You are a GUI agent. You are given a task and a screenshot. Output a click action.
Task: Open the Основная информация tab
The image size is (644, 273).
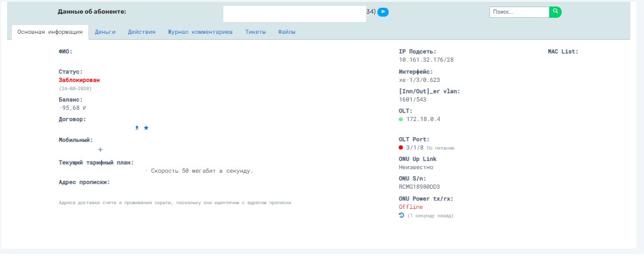[x=50, y=32]
